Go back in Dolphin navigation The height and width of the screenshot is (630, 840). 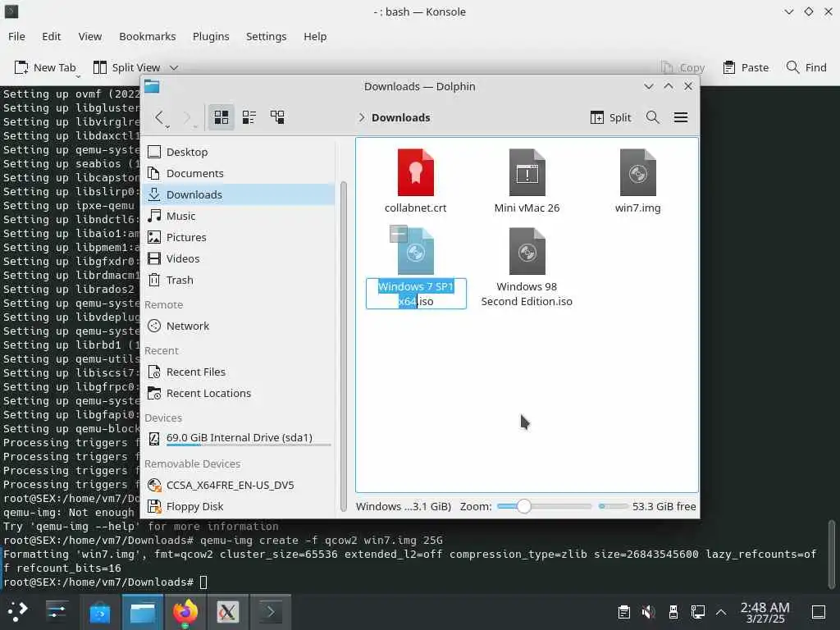[159, 117]
